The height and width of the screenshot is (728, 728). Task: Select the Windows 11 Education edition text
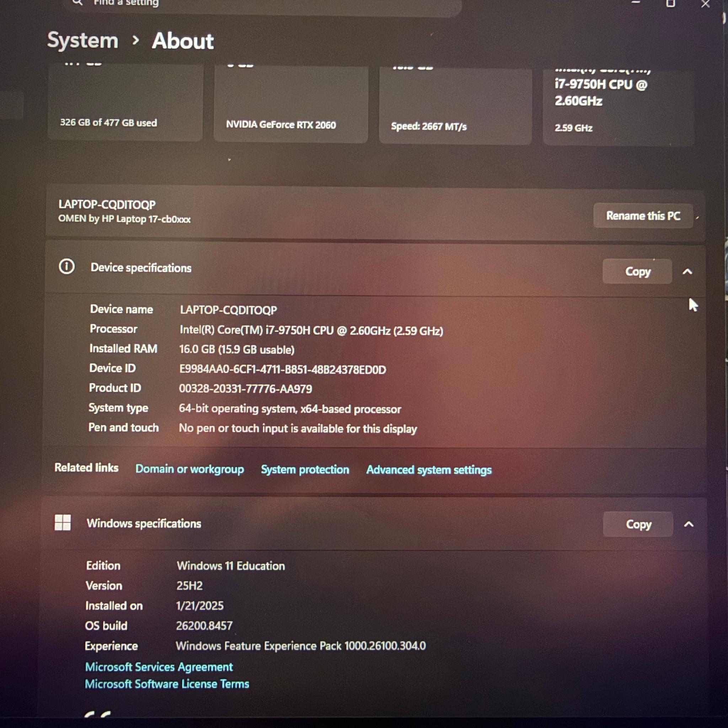[x=231, y=566]
